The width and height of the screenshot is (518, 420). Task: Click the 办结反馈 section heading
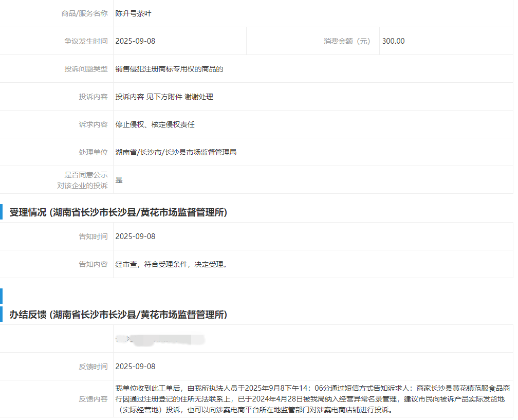(x=118, y=314)
